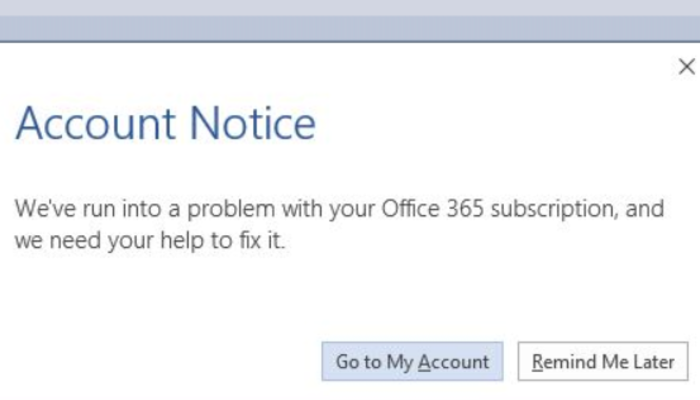This screenshot has height=400, width=700.
Task: Click the underlined A in Go to My Account
Action: pyautogui.click(x=425, y=362)
